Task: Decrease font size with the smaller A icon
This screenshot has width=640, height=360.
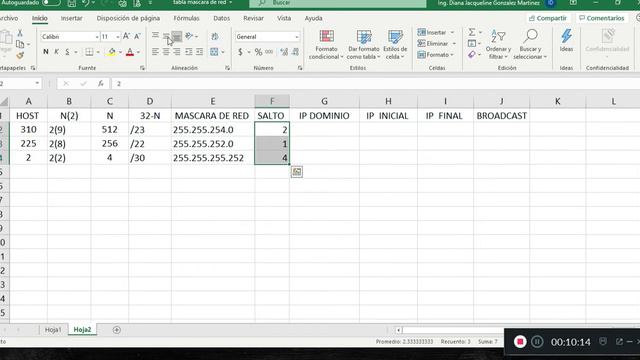Action: coord(138,36)
